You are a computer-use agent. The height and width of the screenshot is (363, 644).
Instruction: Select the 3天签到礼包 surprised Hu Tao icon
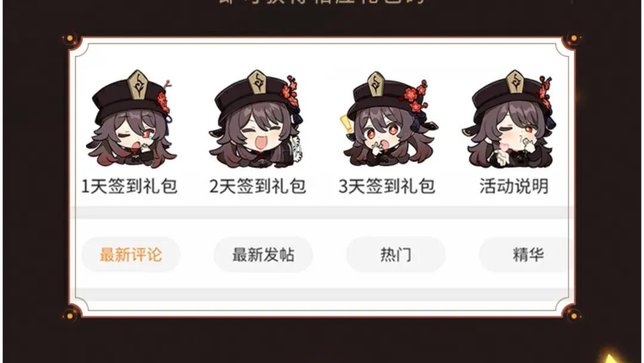point(389,119)
